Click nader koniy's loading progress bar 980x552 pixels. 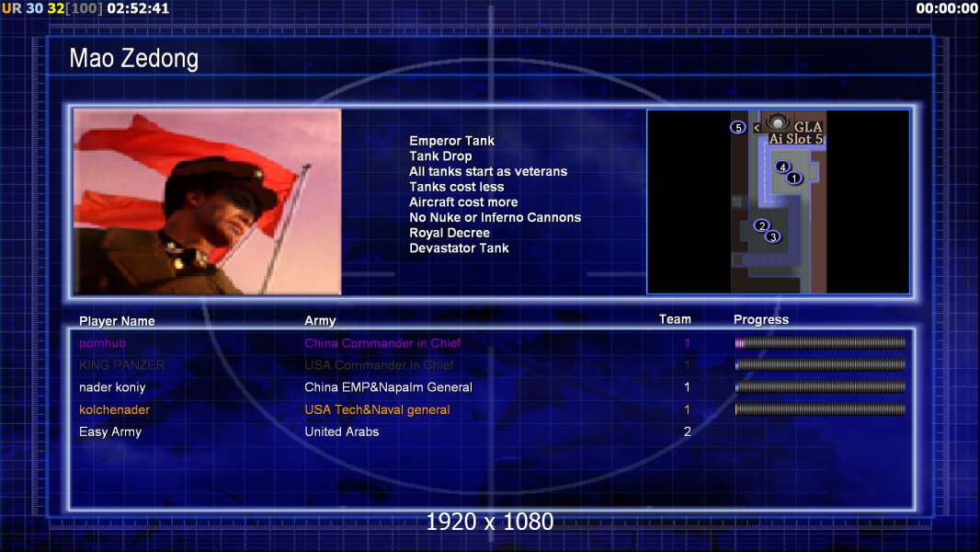820,387
